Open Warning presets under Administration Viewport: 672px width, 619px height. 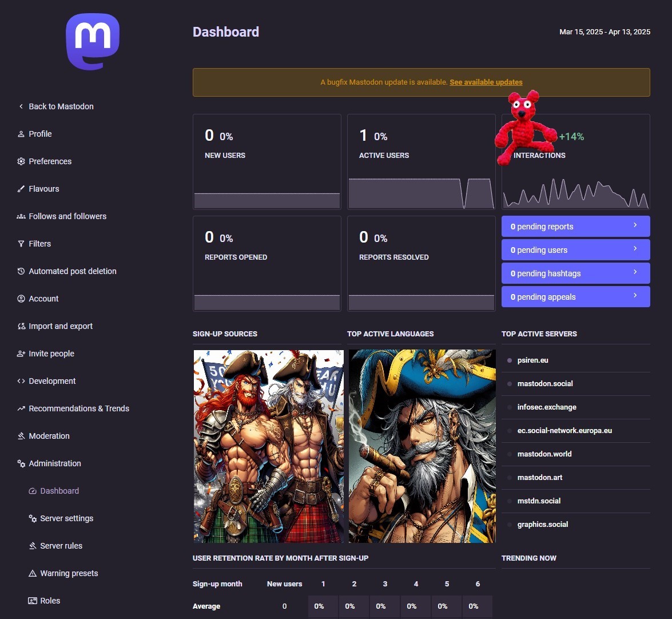click(69, 573)
